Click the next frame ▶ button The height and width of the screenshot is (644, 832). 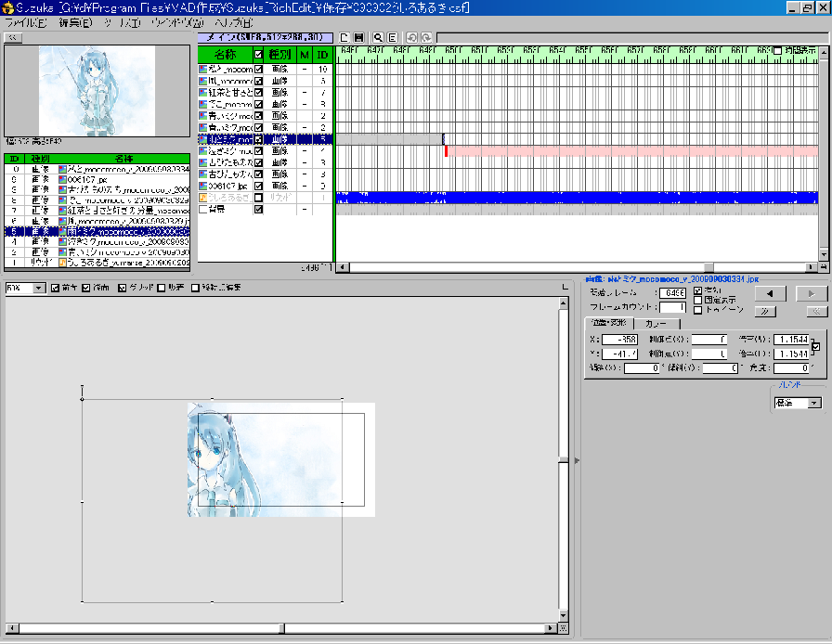(x=811, y=293)
